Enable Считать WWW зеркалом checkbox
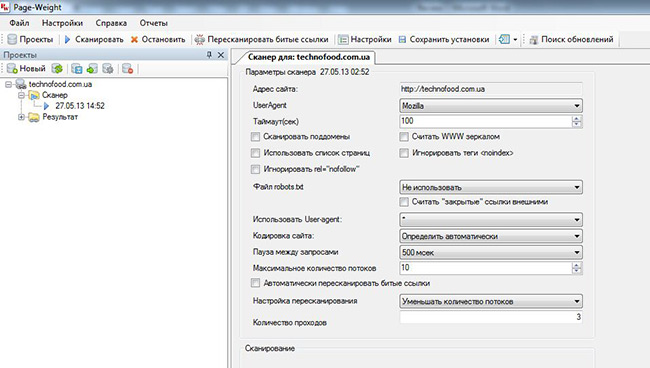Viewport: 650px width, 368px height. [404, 137]
